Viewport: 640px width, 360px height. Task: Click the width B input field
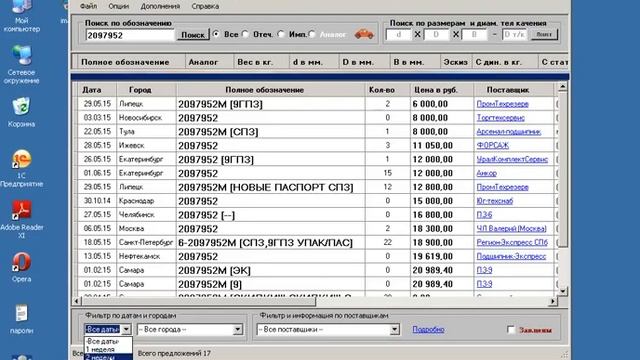[474, 35]
